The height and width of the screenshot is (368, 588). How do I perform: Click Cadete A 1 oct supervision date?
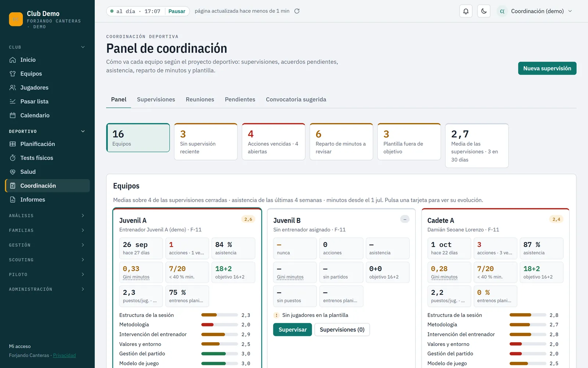(449, 248)
